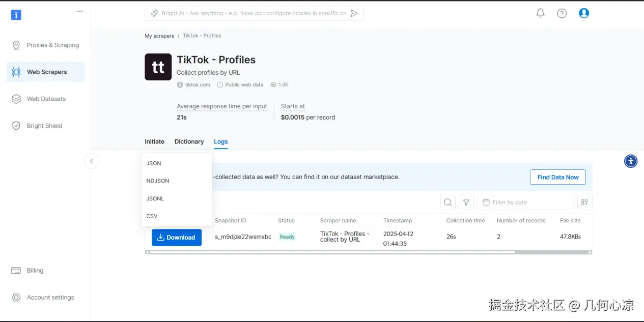Open the column settings grid icon
The width and height of the screenshot is (644, 322).
(584, 202)
